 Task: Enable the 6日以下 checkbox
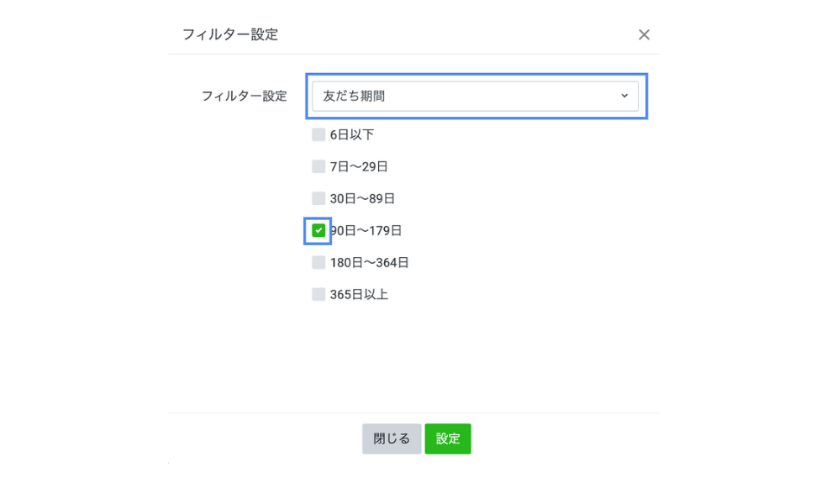[318, 134]
